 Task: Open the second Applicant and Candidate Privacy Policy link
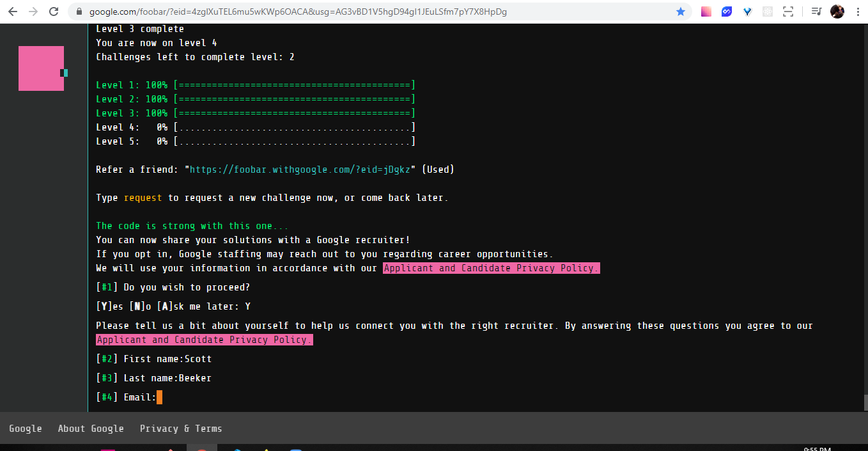click(205, 340)
